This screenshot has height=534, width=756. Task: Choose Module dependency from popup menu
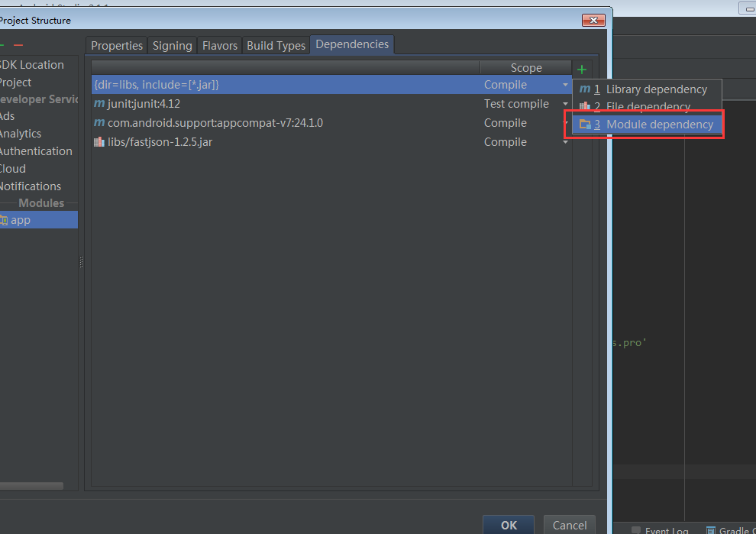click(x=647, y=125)
